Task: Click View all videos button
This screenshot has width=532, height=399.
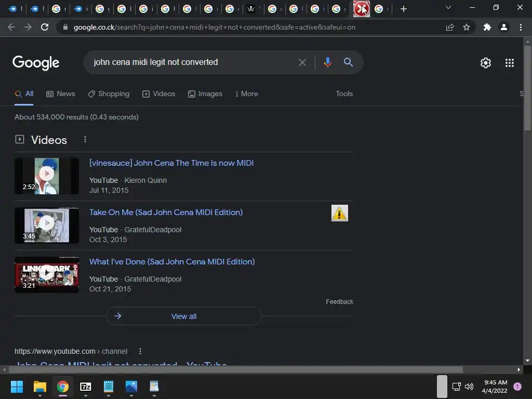Action: [184, 316]
